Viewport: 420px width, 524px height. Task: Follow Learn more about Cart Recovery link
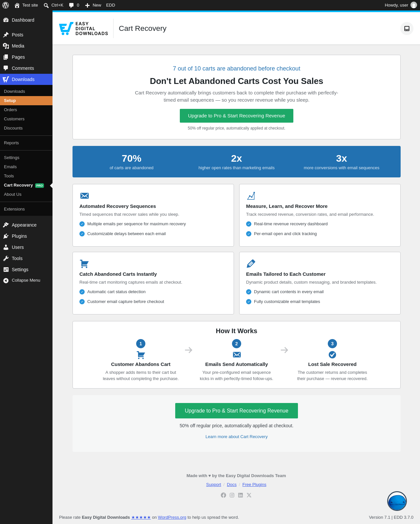237,437
